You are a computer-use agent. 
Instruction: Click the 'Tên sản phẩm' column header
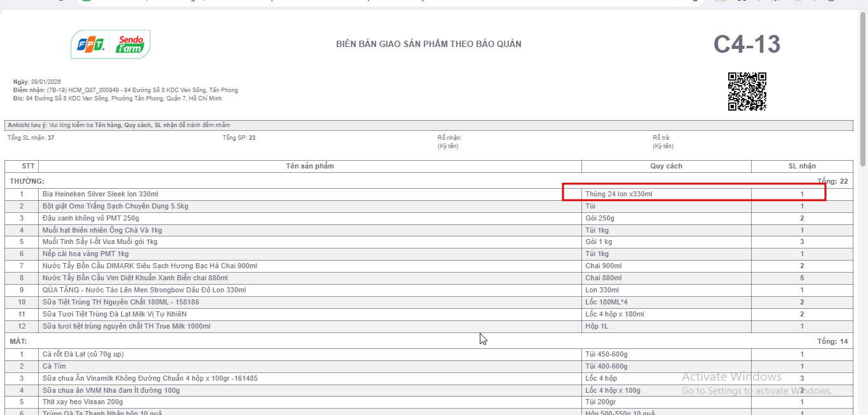310,166
